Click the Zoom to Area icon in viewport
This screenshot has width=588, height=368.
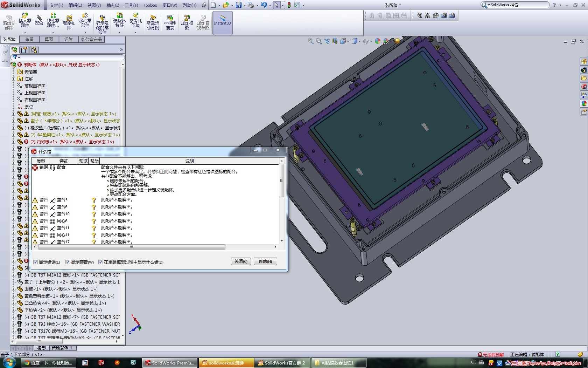[318, 41]
